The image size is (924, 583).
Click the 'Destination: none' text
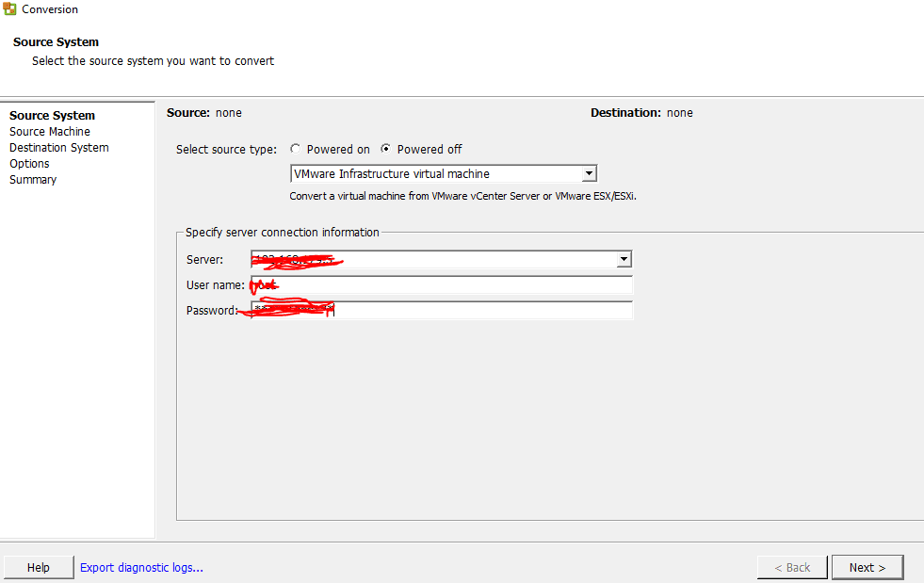[641, 113]
